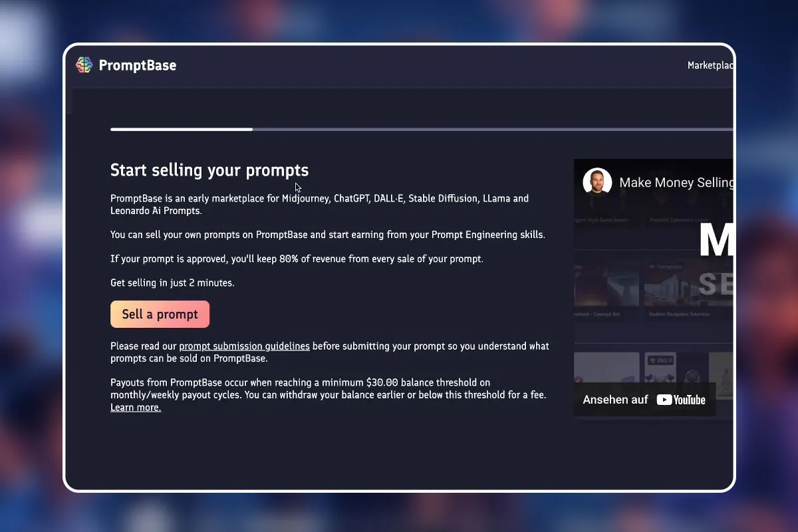Click the filled part of the progress bar
The width and height of the screenshot is (798, 532).
[x=181, y=129]
